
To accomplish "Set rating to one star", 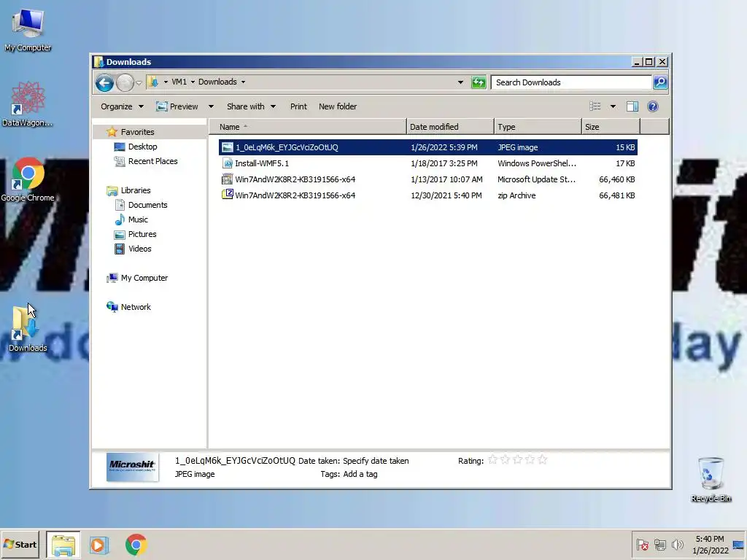I will pos(493,460).
